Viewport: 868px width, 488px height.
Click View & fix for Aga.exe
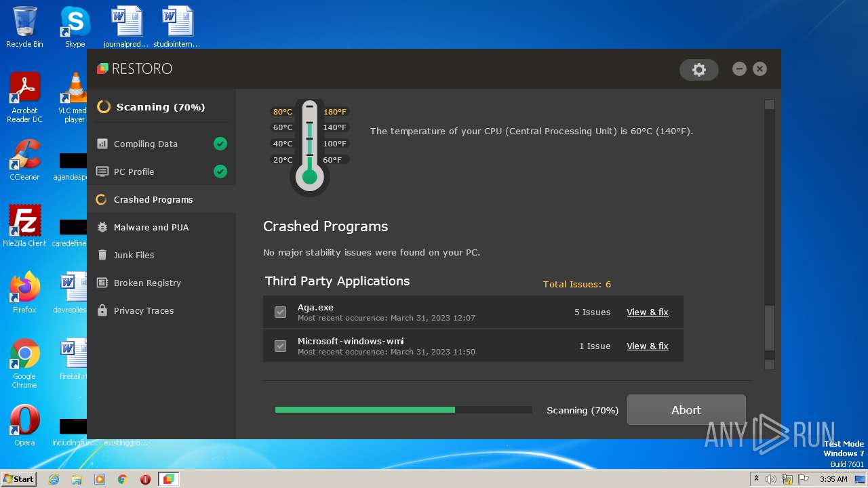[x=648, y=312]
